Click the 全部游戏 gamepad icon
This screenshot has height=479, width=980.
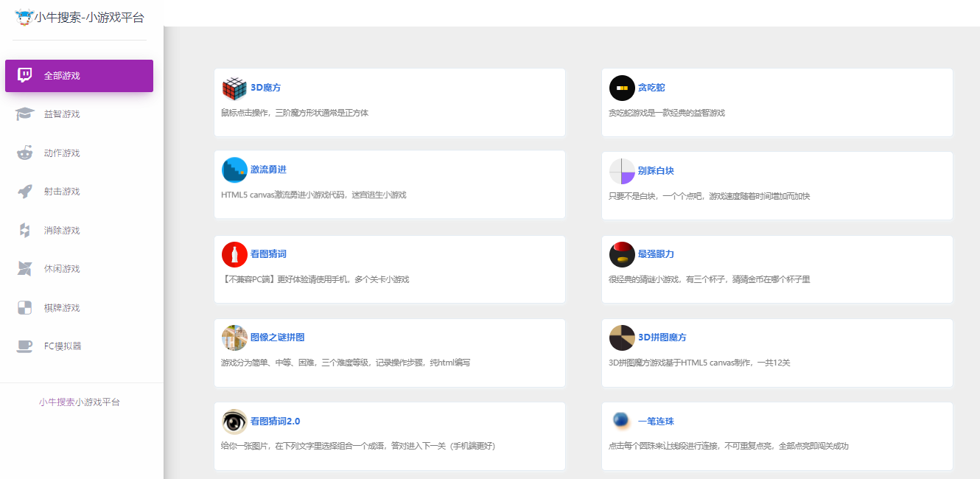(24, 75)
